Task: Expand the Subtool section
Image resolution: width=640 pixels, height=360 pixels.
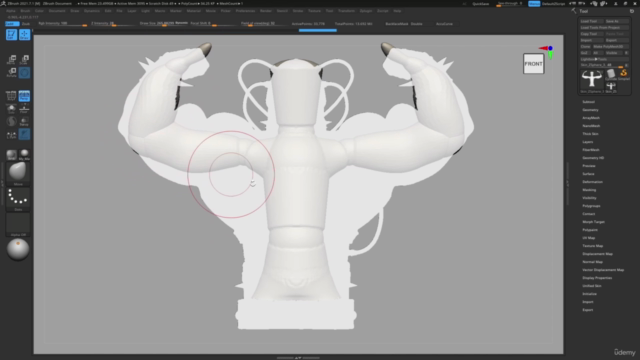Action: click(x=588, y=102)
